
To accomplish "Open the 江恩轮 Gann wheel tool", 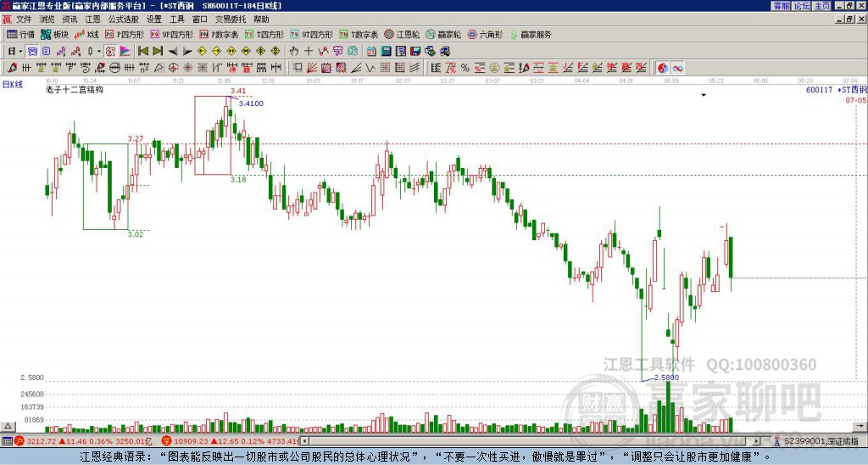I will point(402,34).
